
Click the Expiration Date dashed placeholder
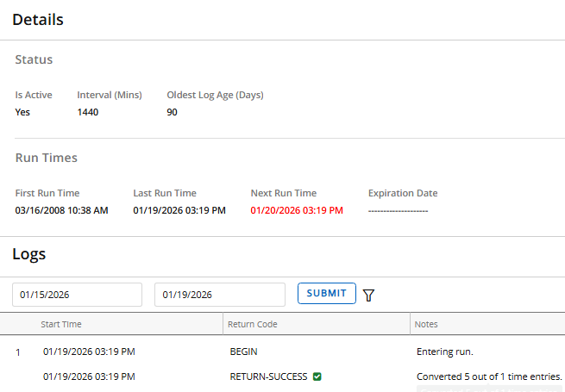click(x=398, y=210)
